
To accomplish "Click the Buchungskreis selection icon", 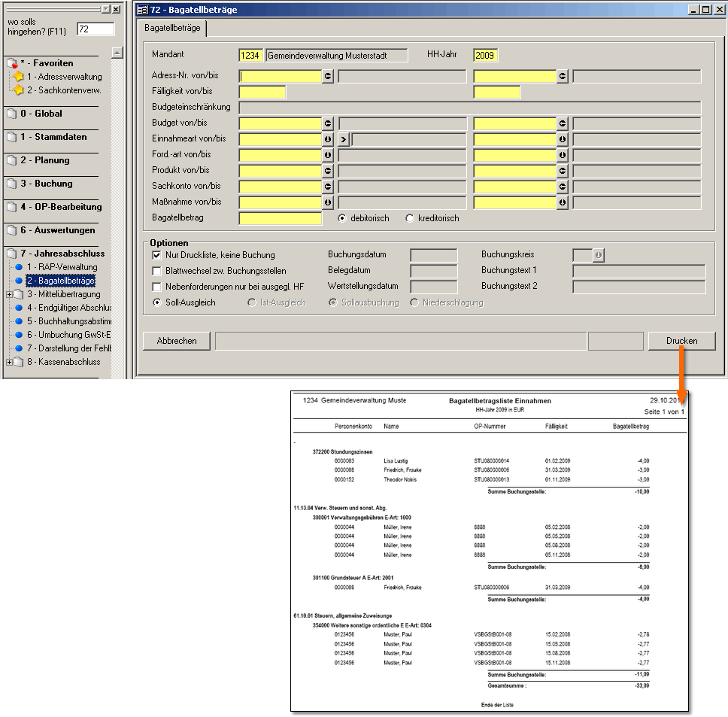I will pos(598,255).
